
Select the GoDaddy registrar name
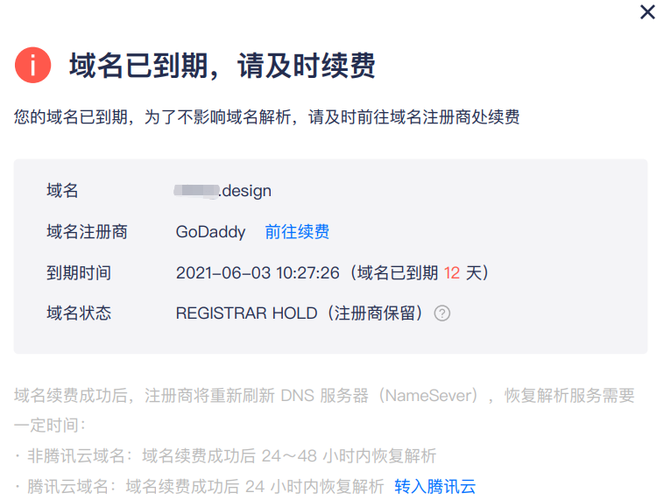(210, 232)
